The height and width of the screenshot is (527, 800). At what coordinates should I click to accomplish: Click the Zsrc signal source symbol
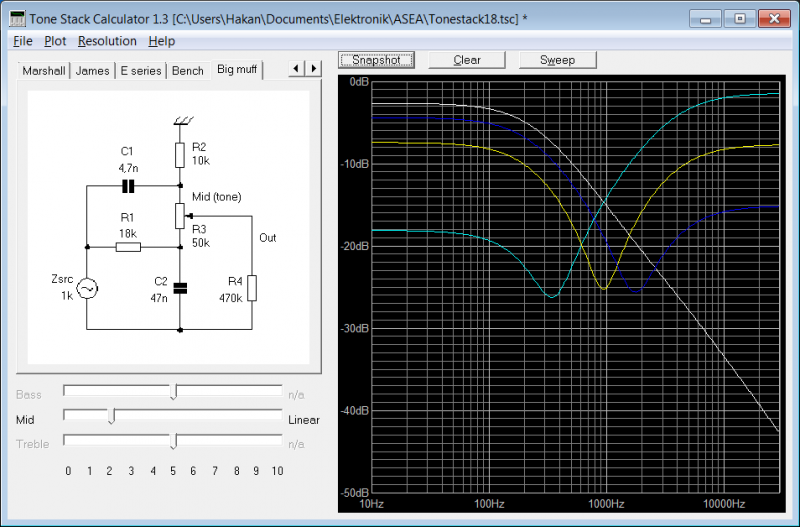point(87,288)
